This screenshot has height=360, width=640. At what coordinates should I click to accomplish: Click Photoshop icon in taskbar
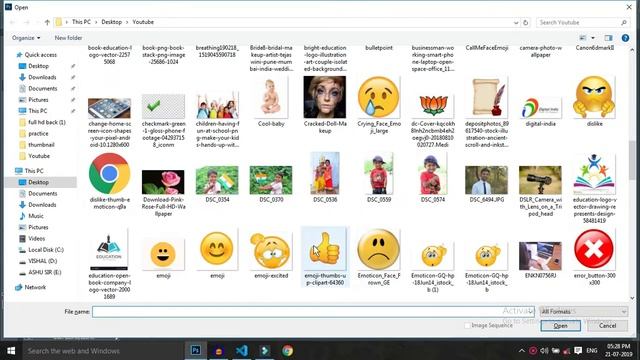click(x=196, y=351)
